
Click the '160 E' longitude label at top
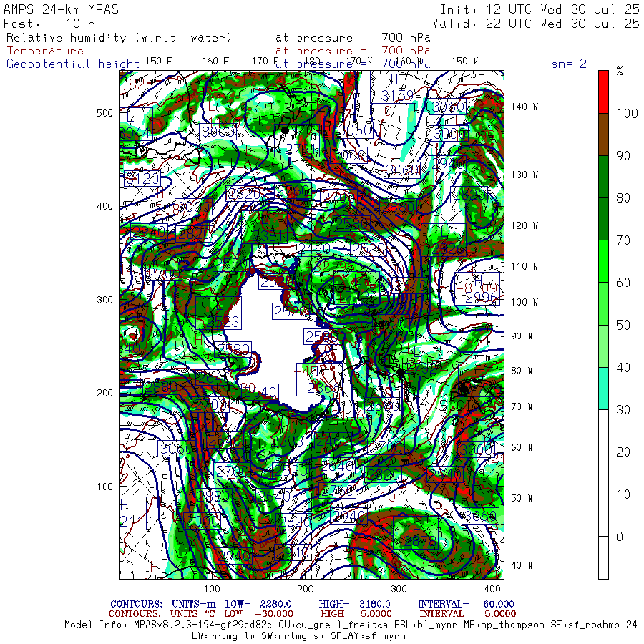point(215,62)
